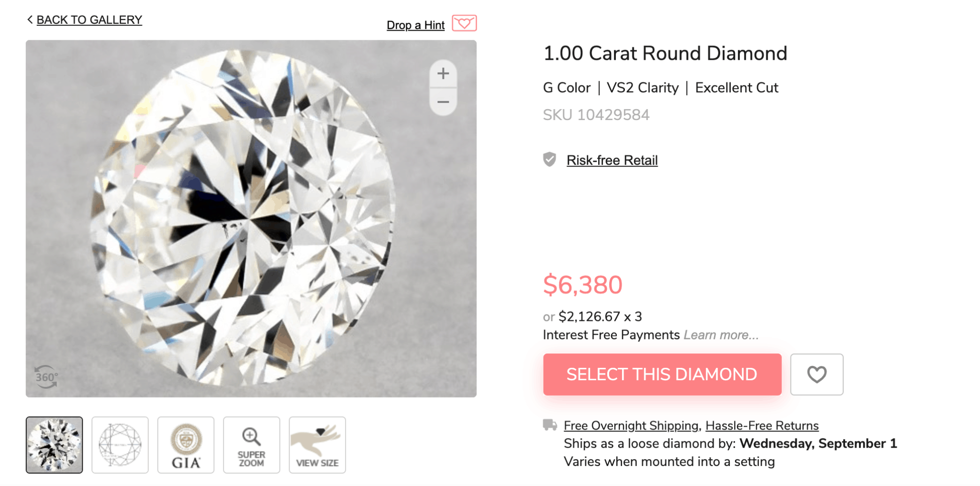This screenshot has height=486, width=980.
Task: Open the Super Zoom view
Action: (x=252, y=445)
